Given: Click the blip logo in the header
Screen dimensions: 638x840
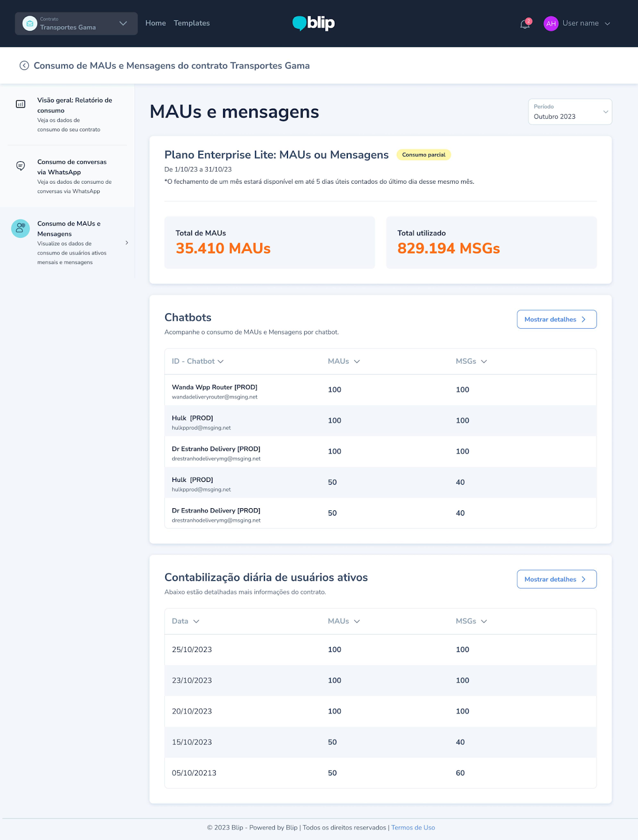Looking at the screenshot, I should [x=314, y=23].
